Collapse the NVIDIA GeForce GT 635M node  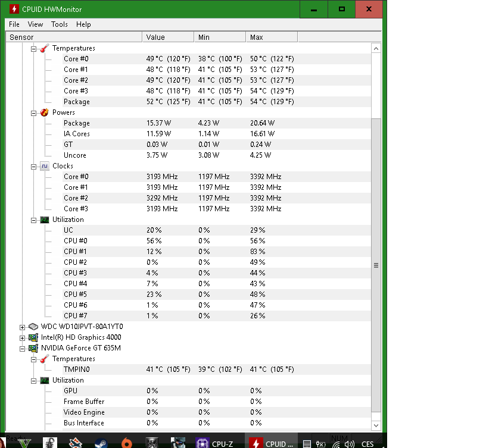[x=22, y=349]
